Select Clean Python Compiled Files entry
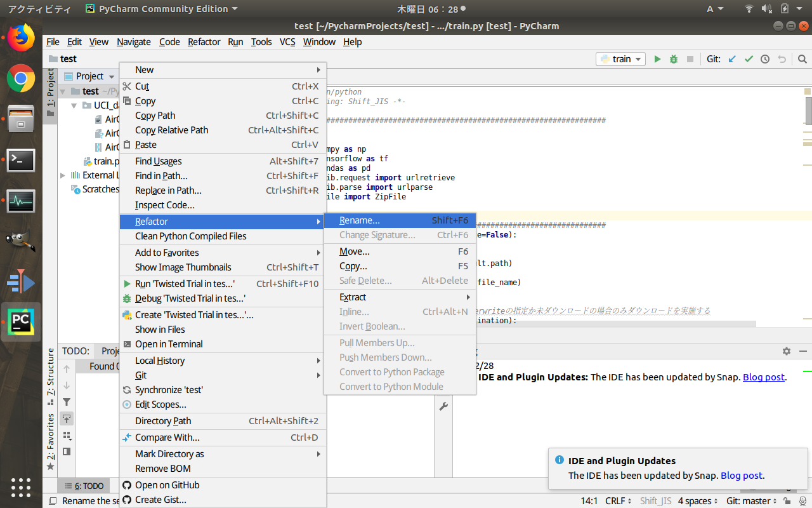812x508 pixels. (223, 236)
